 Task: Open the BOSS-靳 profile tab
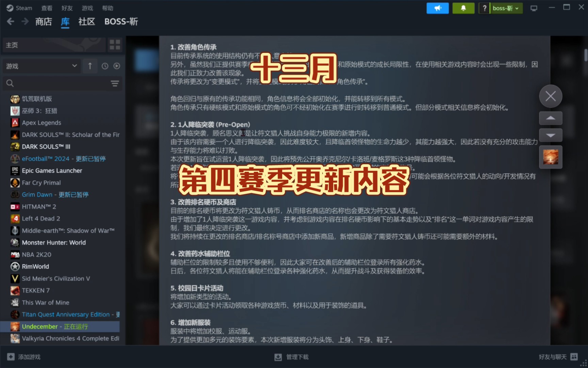pos(121,22)
